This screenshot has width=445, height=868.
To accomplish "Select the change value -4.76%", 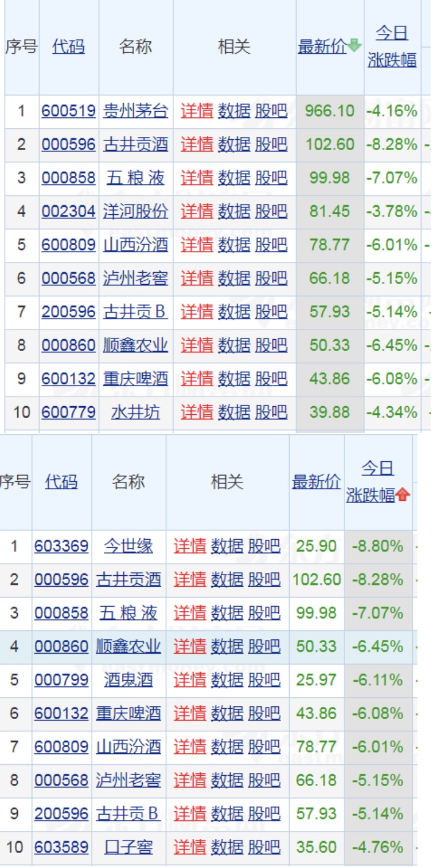I will 378,847.
